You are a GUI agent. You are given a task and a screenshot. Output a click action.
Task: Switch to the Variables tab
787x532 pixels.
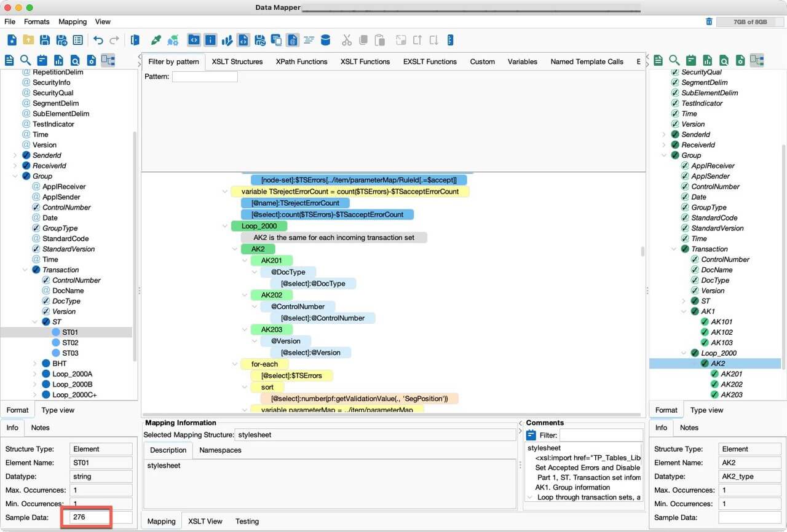click(523, 61)
